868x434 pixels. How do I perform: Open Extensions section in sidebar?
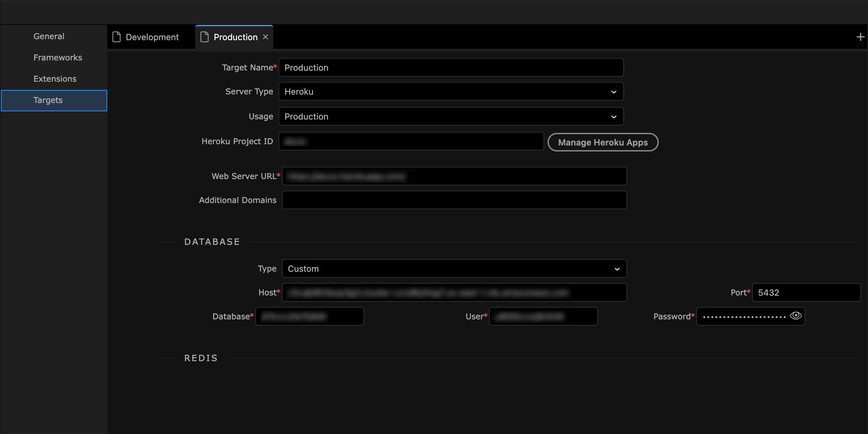[x=55, y=78]
